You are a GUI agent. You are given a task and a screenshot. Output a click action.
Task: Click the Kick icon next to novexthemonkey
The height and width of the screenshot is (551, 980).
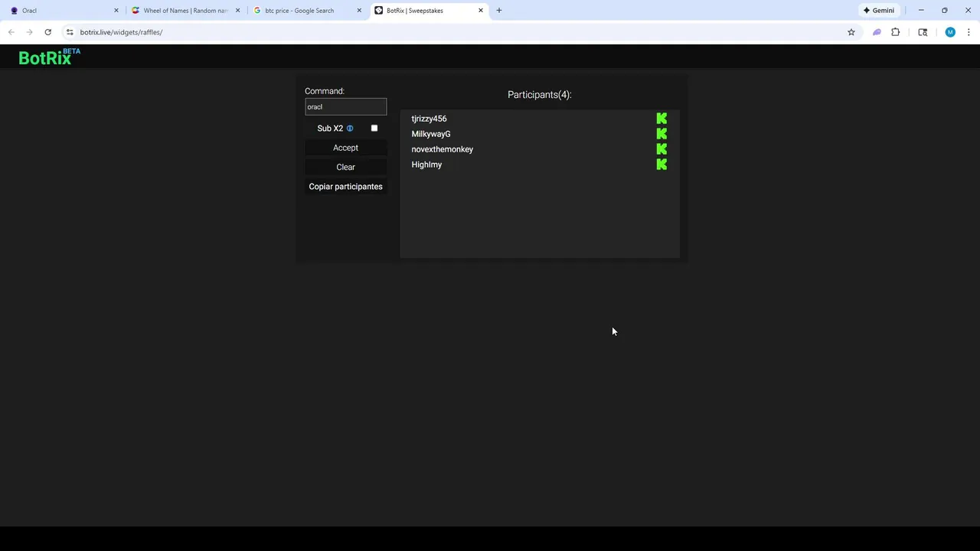click(661, 149)
